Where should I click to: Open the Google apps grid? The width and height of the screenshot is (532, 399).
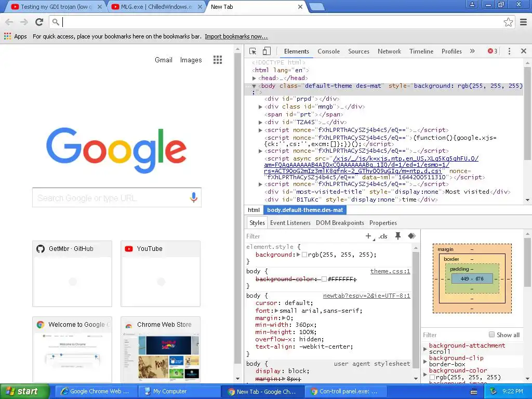pyautogui.click(x=218, y=60)
